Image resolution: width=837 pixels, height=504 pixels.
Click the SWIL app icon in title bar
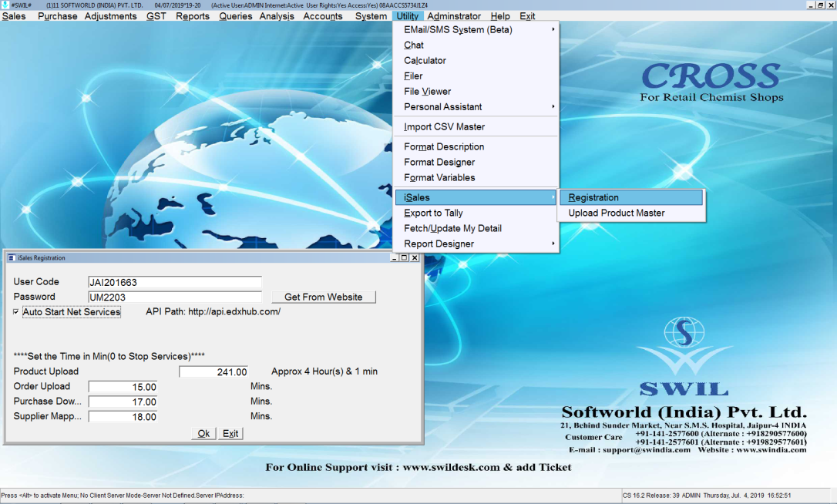[5, 5]
